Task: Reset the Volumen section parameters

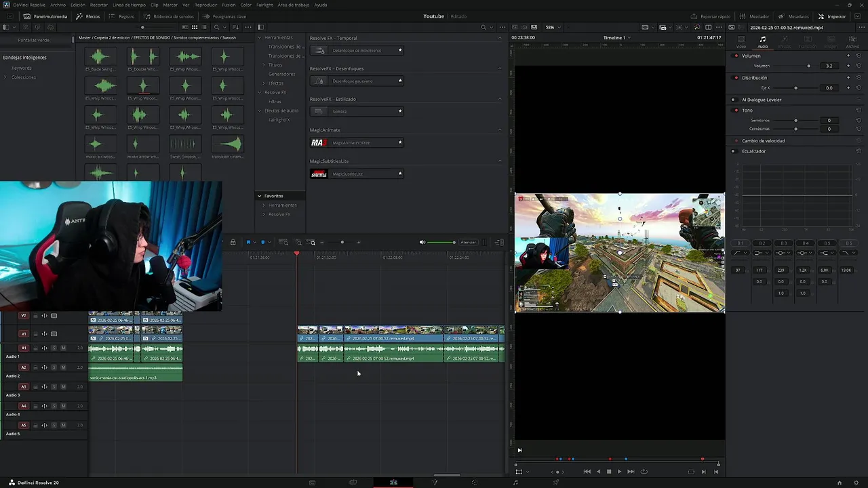Action: tap(859, 56)
